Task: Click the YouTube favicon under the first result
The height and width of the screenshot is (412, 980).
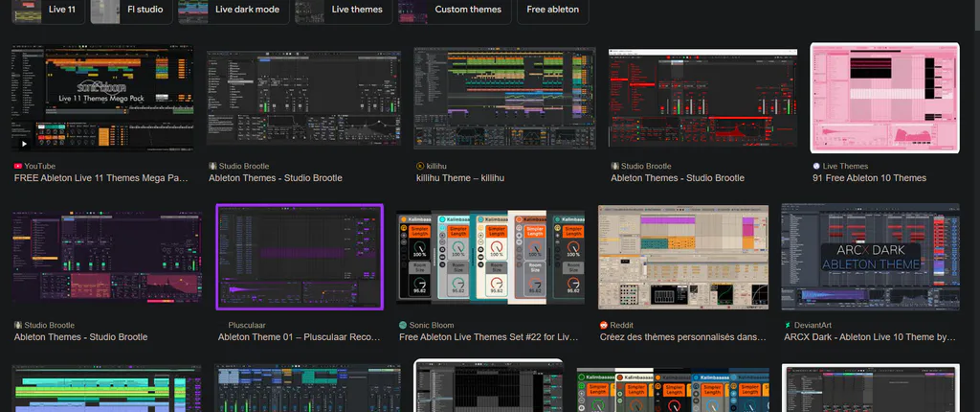Action: click(x=17, y=166)
